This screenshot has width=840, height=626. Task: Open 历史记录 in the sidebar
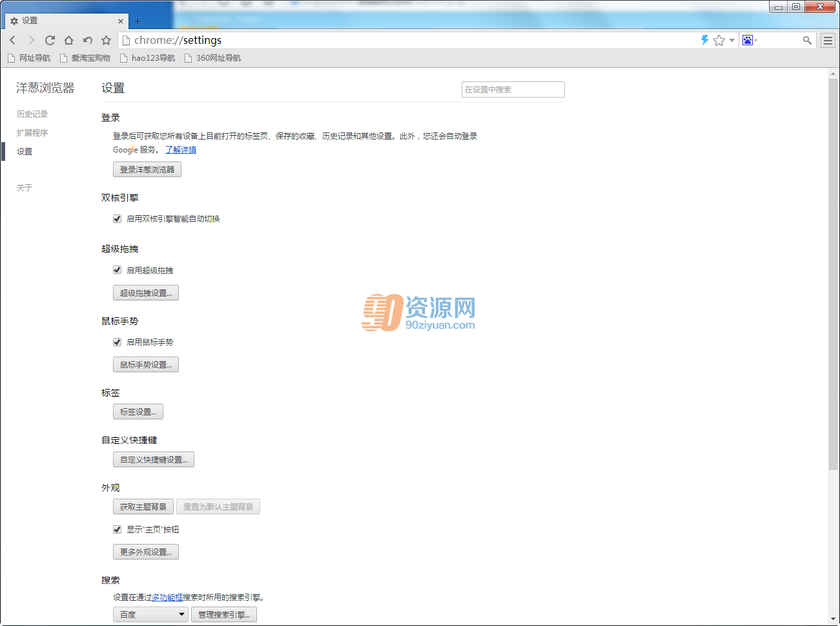pos(32,114)
